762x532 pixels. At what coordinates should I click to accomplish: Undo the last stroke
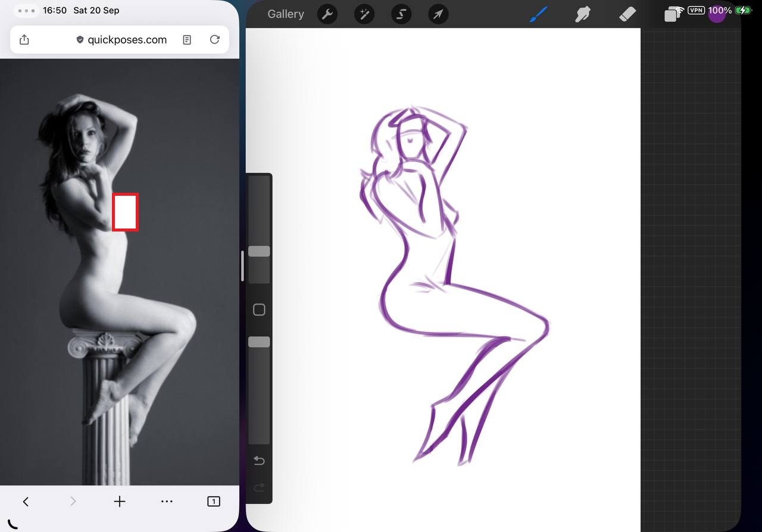tap(259, 461)
